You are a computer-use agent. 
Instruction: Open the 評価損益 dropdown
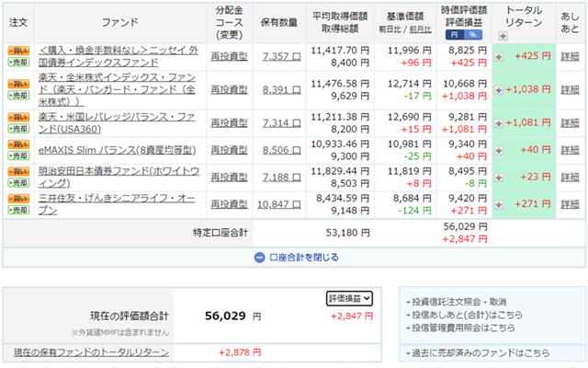pos(349,298)
